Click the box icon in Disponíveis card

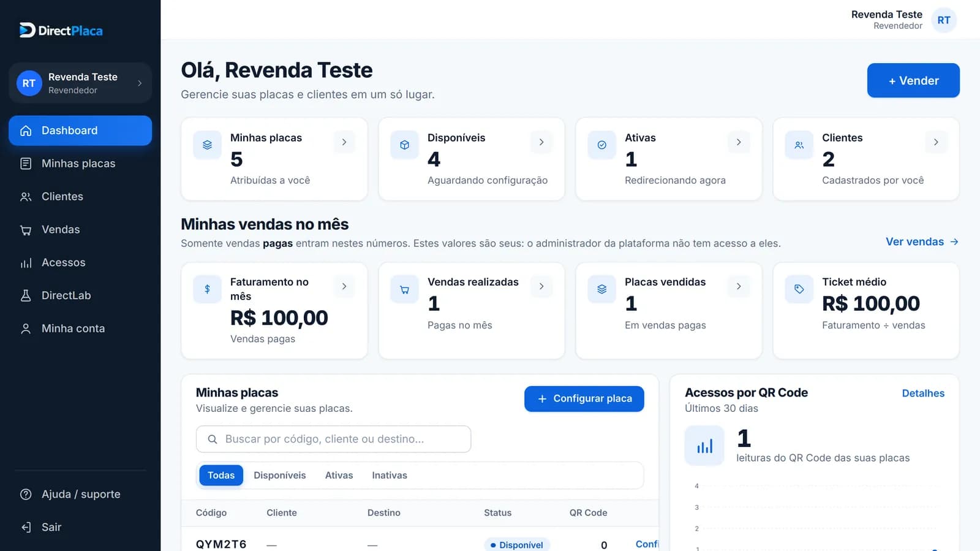(405, 145)
